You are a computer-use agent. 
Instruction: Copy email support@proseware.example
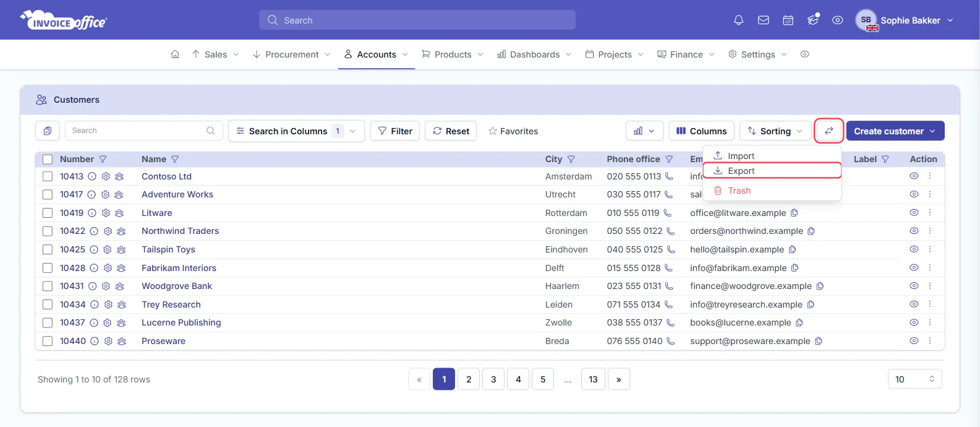(819, 341)
